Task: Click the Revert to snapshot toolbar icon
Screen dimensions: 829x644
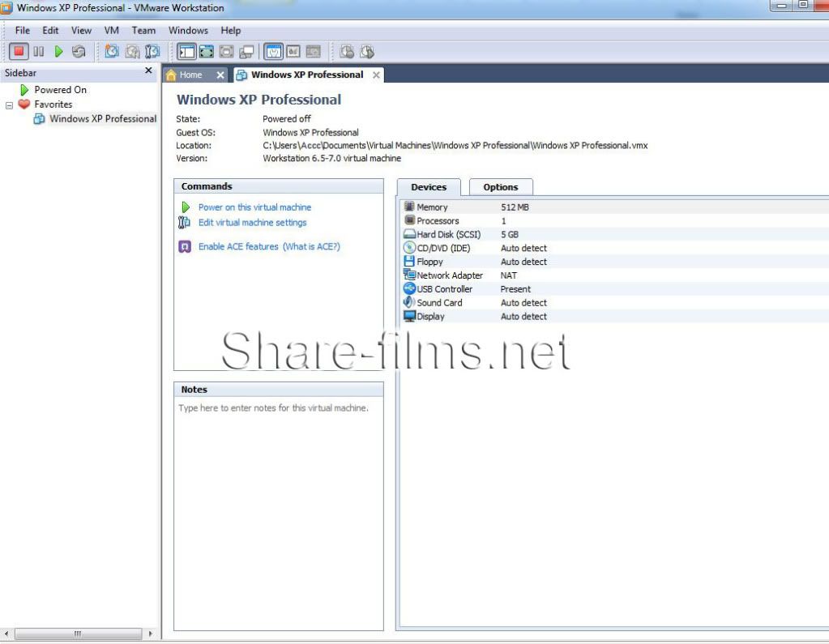Action: 132,51
